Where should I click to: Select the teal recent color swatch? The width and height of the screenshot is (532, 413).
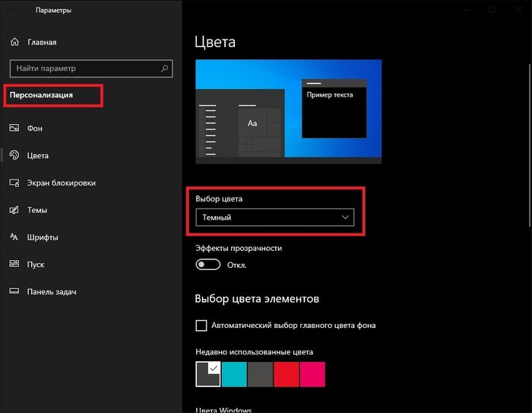[x=234, y=374]
